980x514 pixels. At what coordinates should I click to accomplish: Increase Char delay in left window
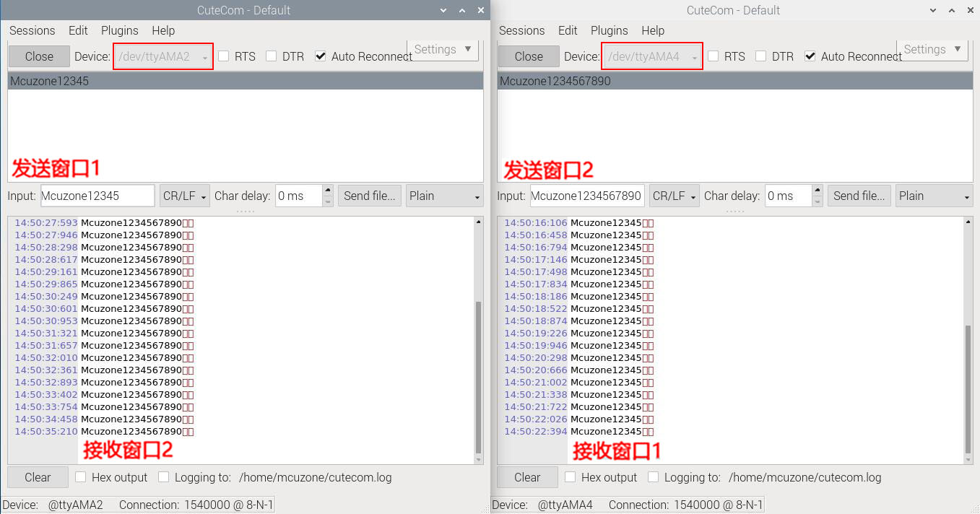(328, 191)
